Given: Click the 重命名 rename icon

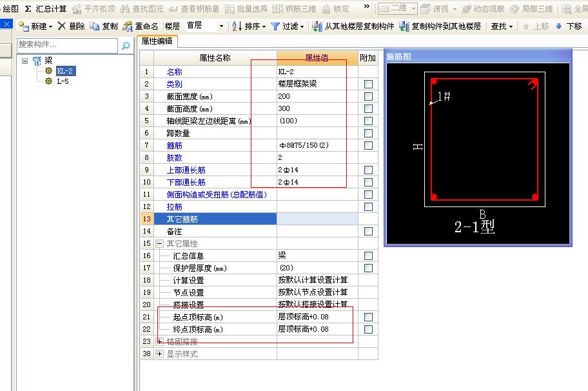Looking at the screenshot, I should [128, 26].
